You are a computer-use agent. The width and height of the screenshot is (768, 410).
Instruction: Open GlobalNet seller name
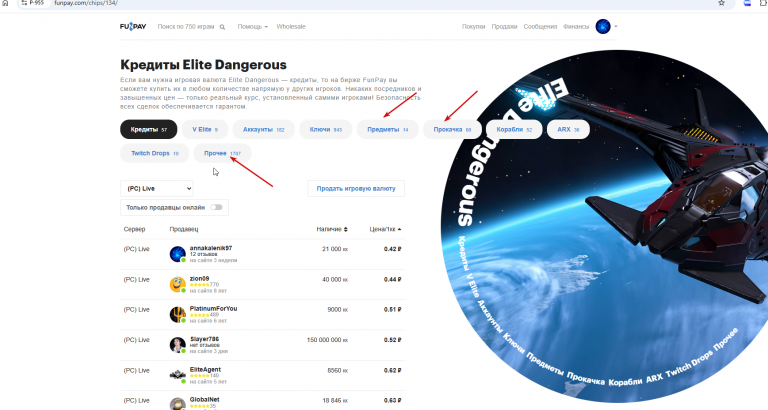tap(205, 400)
